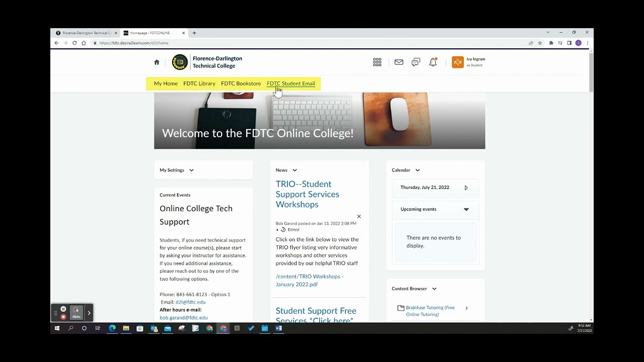
Task: Open the subscription alerts chat icon
Action: [416, 62]
